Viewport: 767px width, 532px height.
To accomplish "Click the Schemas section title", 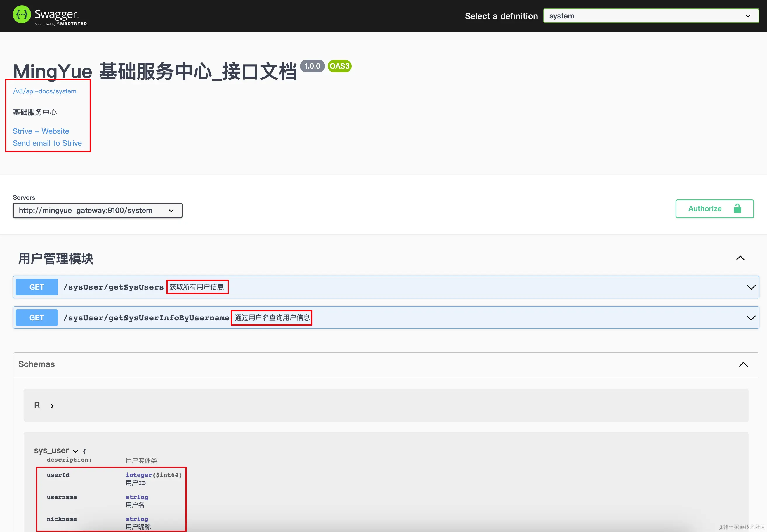I will (x=36, y=364).
